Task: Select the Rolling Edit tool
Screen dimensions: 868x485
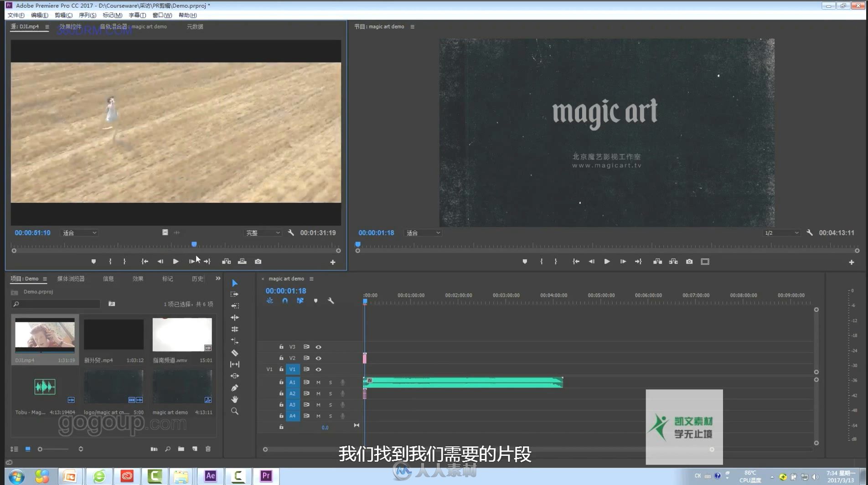Action: (x=235, y=318)
